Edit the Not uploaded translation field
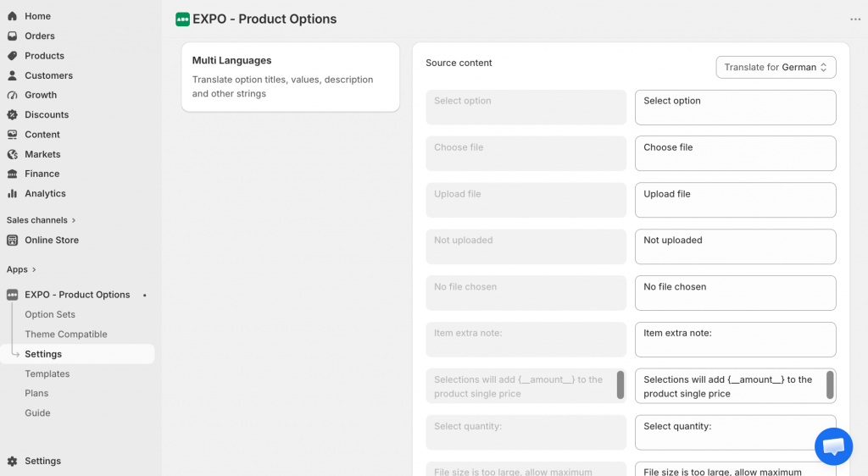868x476 pixels. tap(735, 246)
